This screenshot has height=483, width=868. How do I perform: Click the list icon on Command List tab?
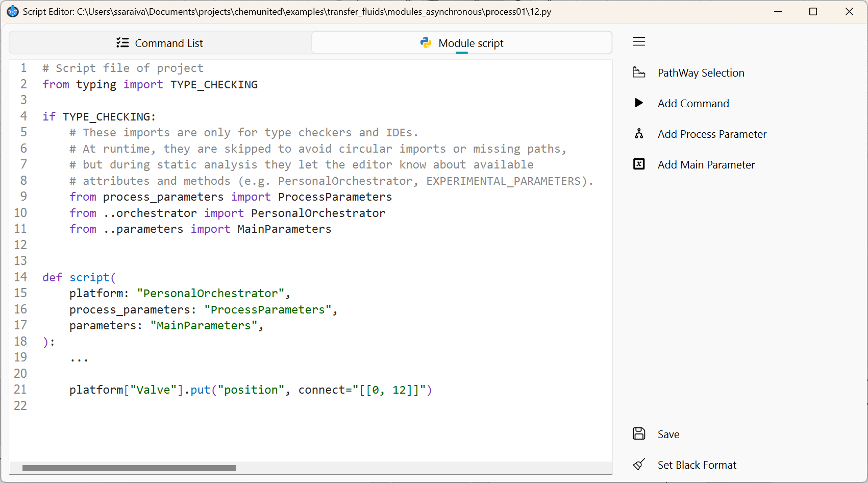(x=122, y=43)
